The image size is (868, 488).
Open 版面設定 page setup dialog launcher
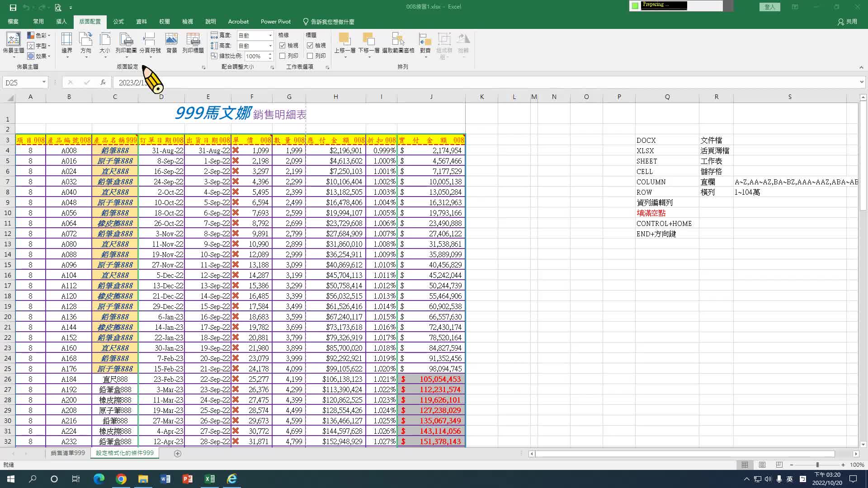203,67
